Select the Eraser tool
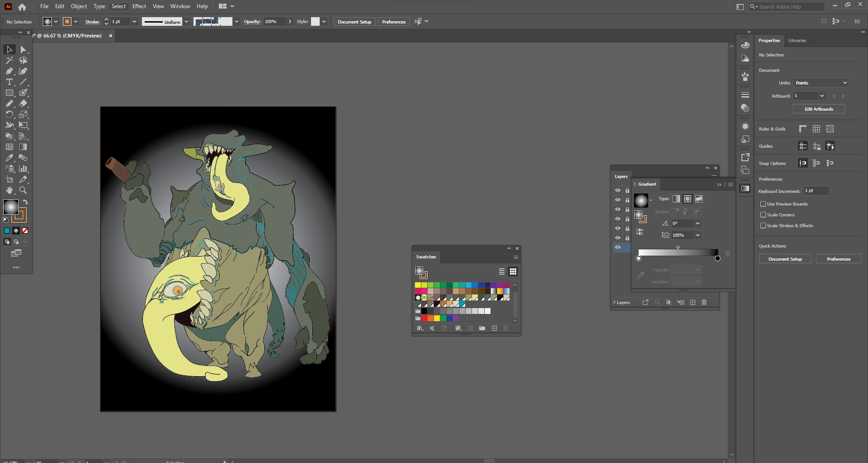Screen dimensions: 868x463 click(x=24, y=103)
